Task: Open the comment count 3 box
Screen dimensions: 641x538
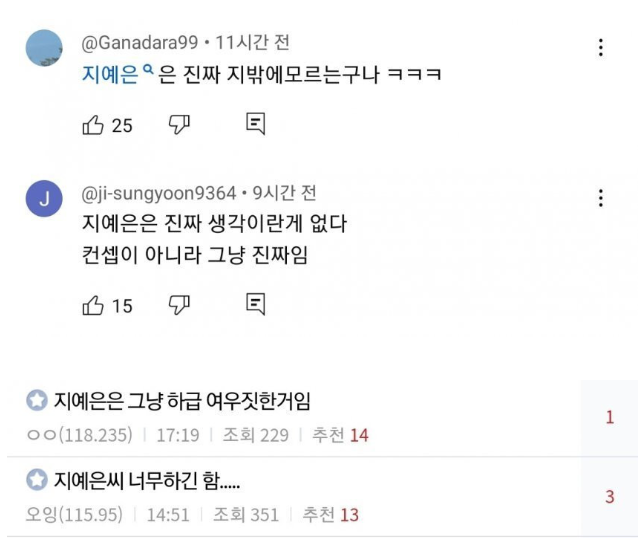Action: pyautogui.click(x=609, y=497)
